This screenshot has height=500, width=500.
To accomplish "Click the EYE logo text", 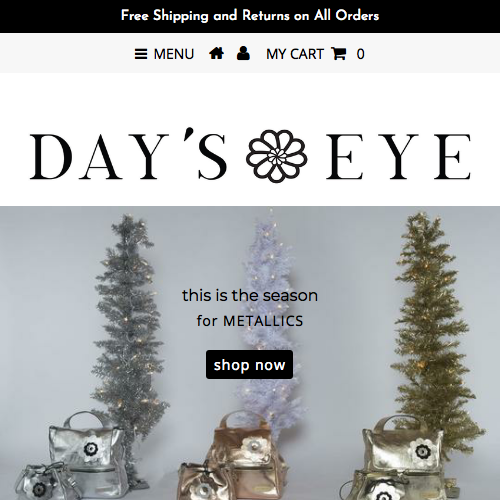I will point(398,157).
